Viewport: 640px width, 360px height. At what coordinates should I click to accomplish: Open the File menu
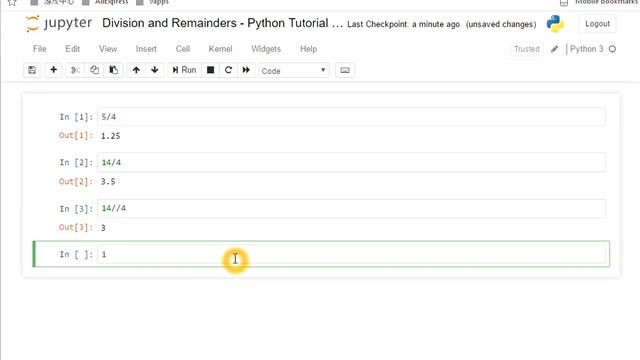40,49
